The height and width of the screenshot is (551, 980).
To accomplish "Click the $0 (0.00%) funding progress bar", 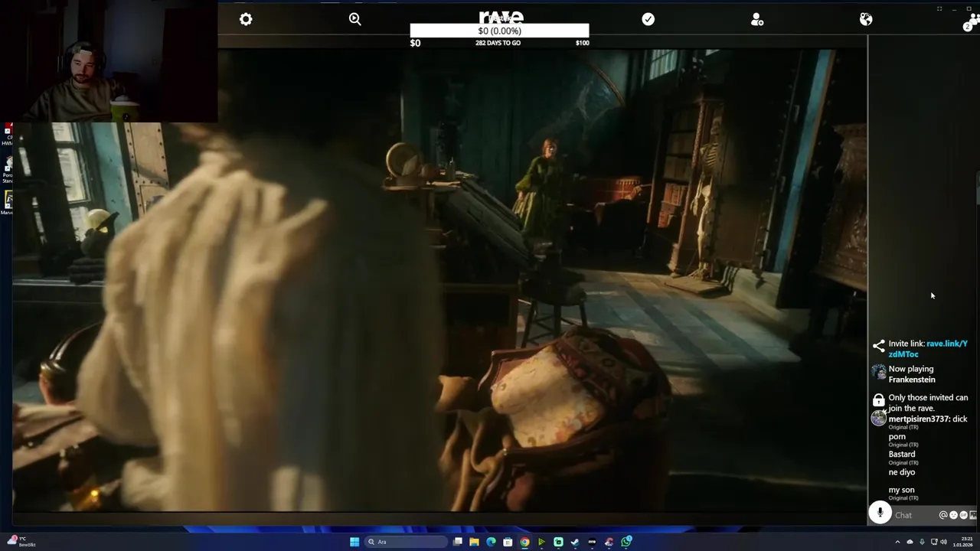I will [x=499, y=31].
